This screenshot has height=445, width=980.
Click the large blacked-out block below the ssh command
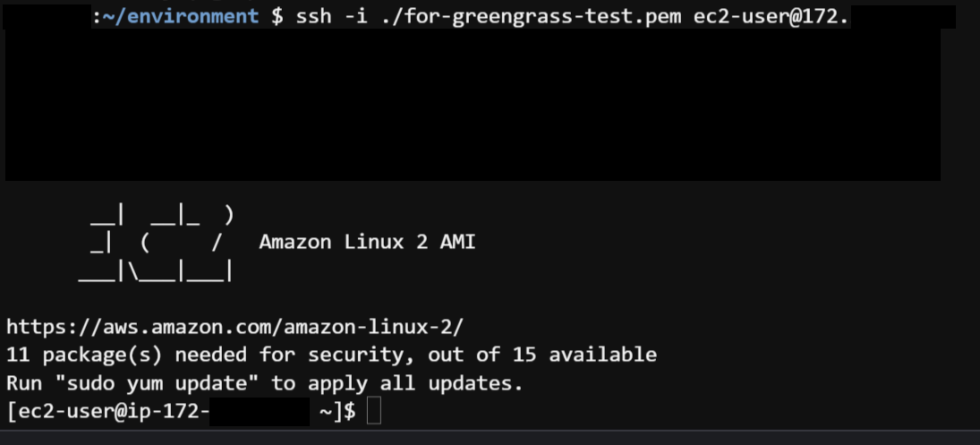coord(473,105)
